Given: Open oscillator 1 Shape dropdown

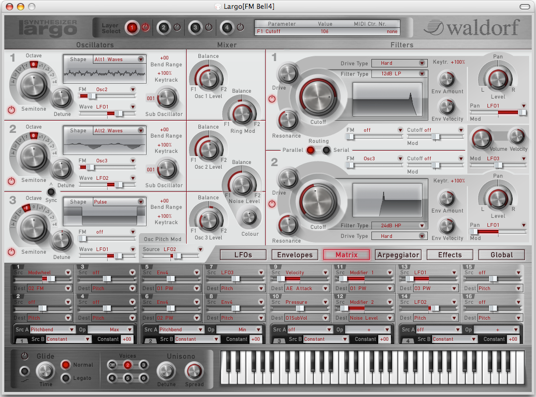Looking at the screenshot, I should coord(119,59).
